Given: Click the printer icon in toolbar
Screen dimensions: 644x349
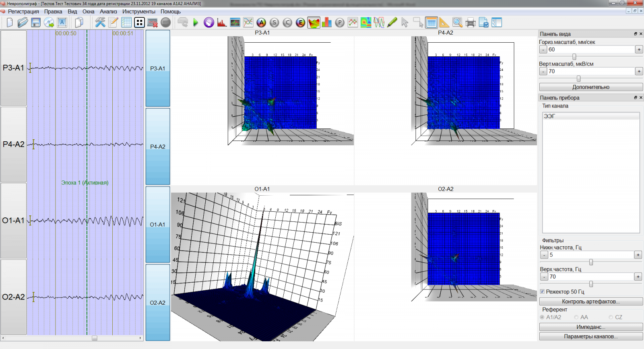Looking at the screenshot, I should [x=470, y=23].
